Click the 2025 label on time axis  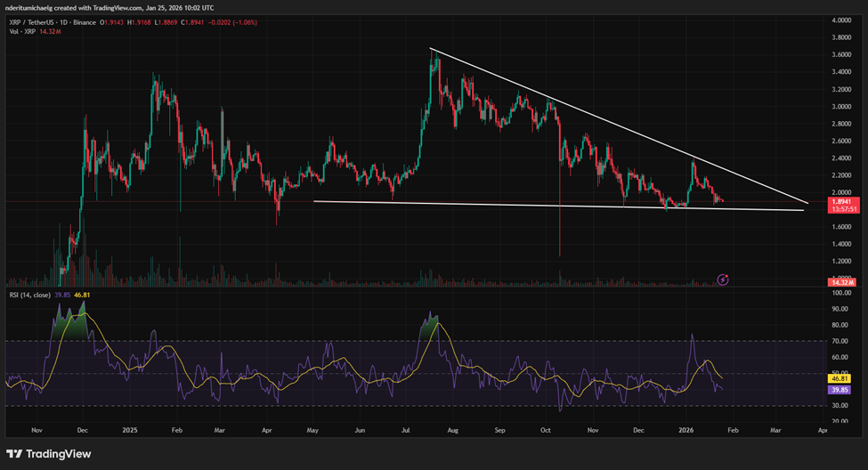point(130,430)
